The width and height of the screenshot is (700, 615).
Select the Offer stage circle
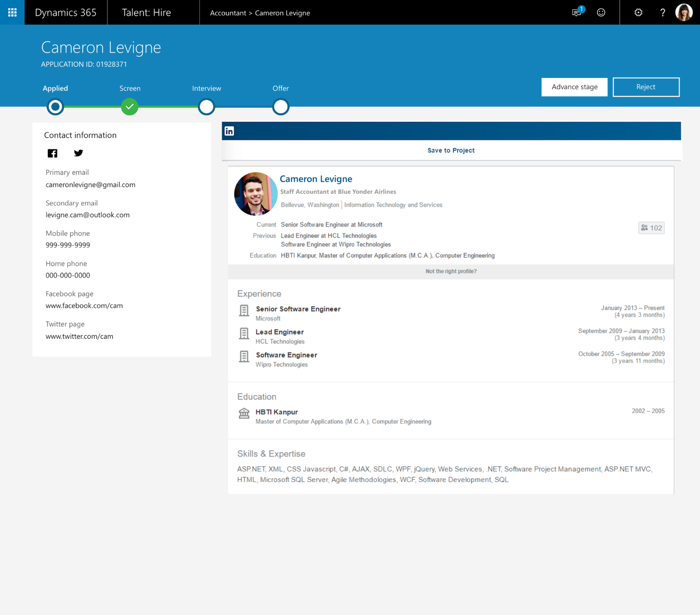[280, 107]
